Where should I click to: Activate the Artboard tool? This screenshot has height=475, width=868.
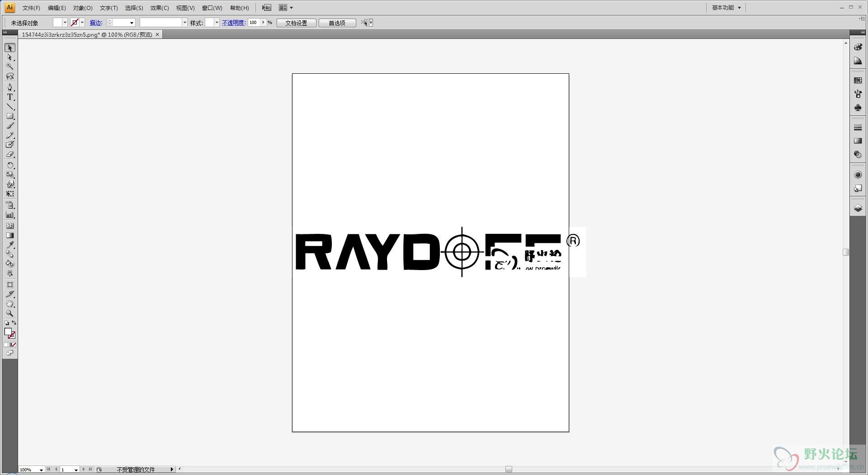pyautogui.click(x=10, y=285)
